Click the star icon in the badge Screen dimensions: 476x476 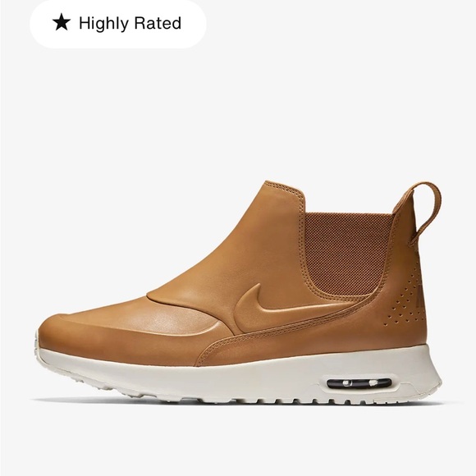tap(62, 22)
